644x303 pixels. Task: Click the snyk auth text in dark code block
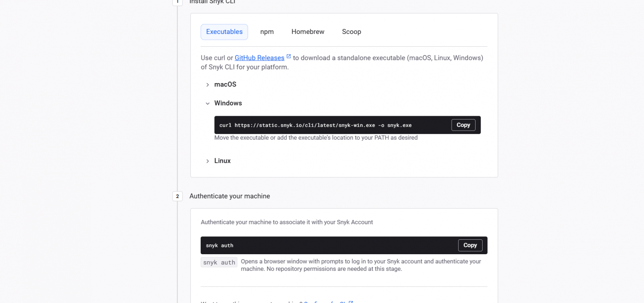pyautogui.click(x=220, y=246)
